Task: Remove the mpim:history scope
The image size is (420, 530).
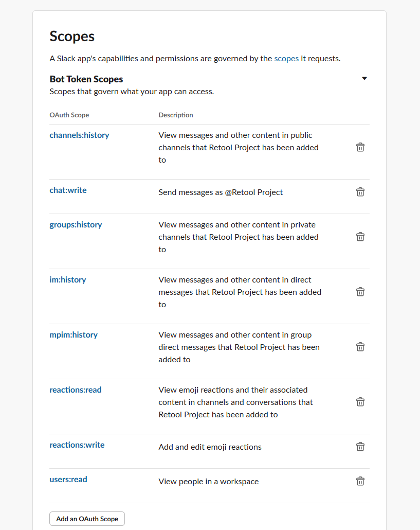Action: coord(360,347)
